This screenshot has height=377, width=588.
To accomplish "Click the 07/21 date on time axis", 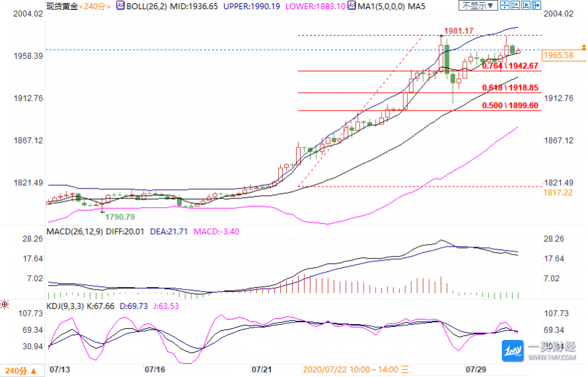I will click(x=262, y=370).
